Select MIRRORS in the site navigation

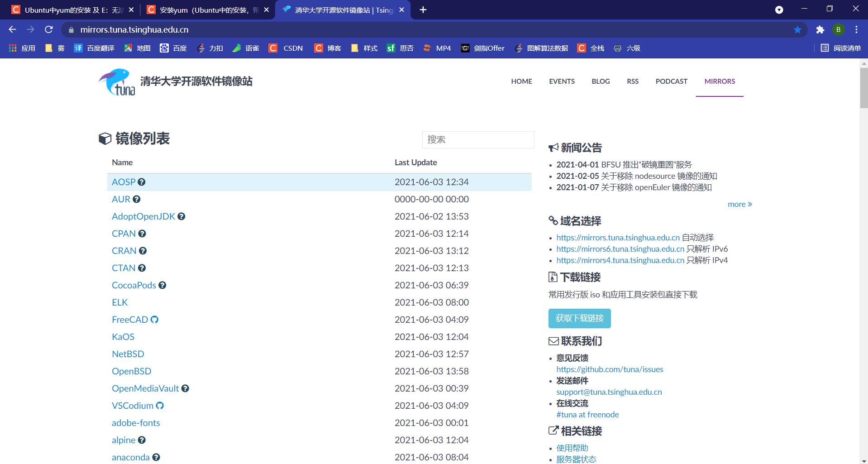(x=720, y=81)
